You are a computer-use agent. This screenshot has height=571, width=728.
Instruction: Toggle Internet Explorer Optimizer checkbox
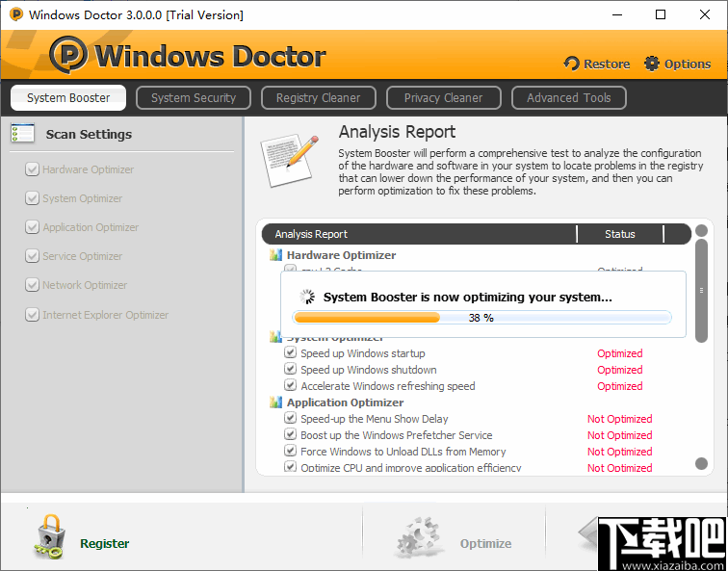(x=32, y=314)
